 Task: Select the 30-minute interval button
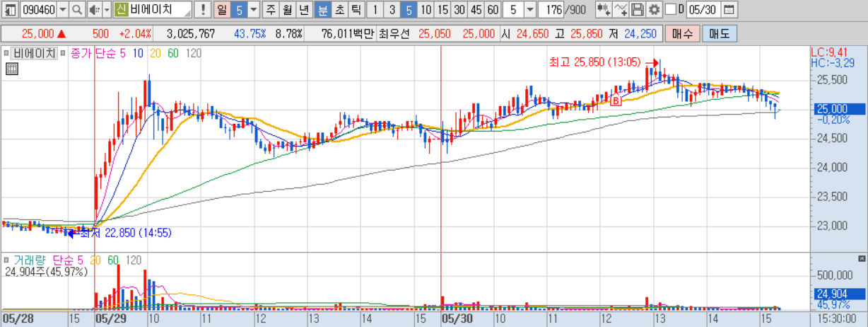459,10
